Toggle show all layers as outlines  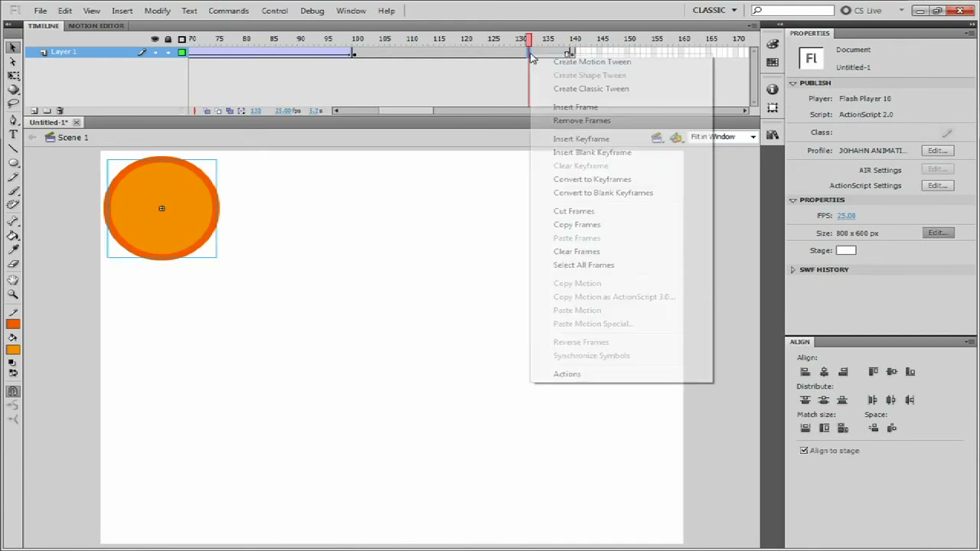(181, 39)
